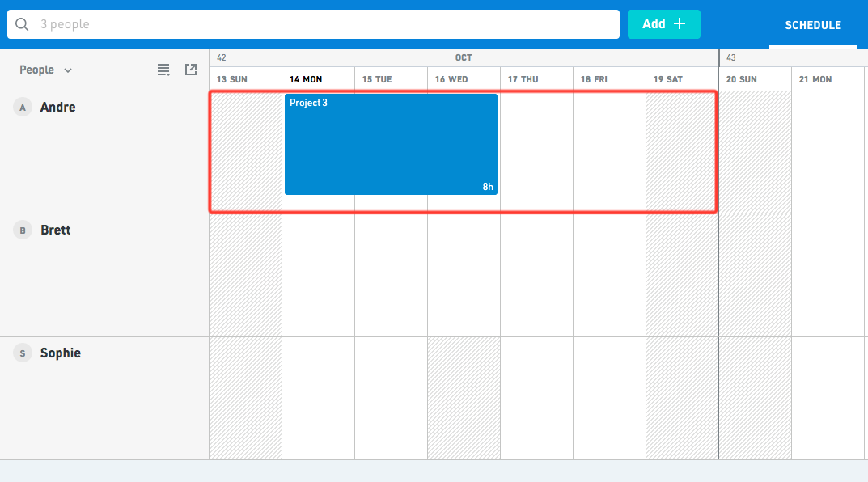Screen dimensions: 868x482
Task: Click Andre's avatar badge
Action: [23, 108]
